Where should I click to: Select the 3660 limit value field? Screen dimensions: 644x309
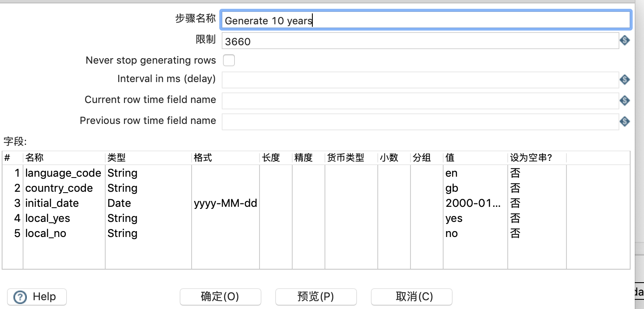click(x=419, y=40)
